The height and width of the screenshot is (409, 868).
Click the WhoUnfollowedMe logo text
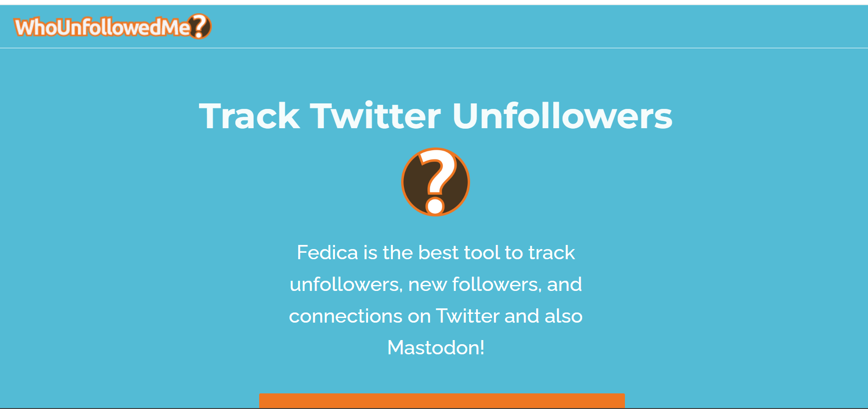(x=102, y=27)
